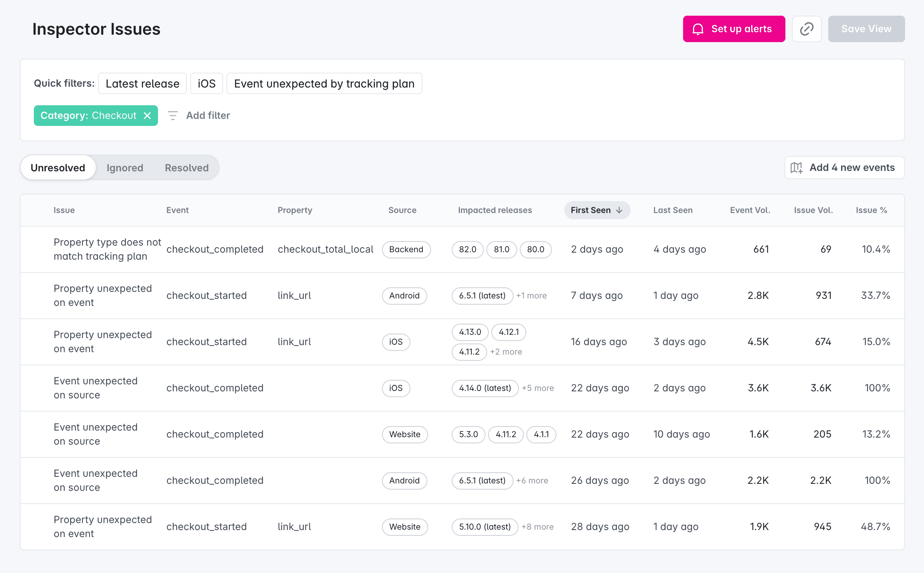Select the Resolved tab
The width and height of the screenshot is (924, 573).
(x=187, y=167)
